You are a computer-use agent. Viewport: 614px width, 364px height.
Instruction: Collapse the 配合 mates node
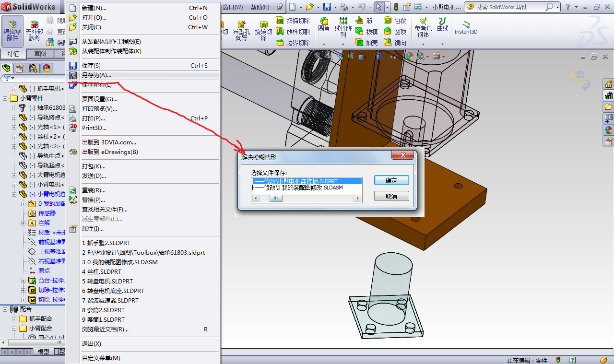coord(6,309)
